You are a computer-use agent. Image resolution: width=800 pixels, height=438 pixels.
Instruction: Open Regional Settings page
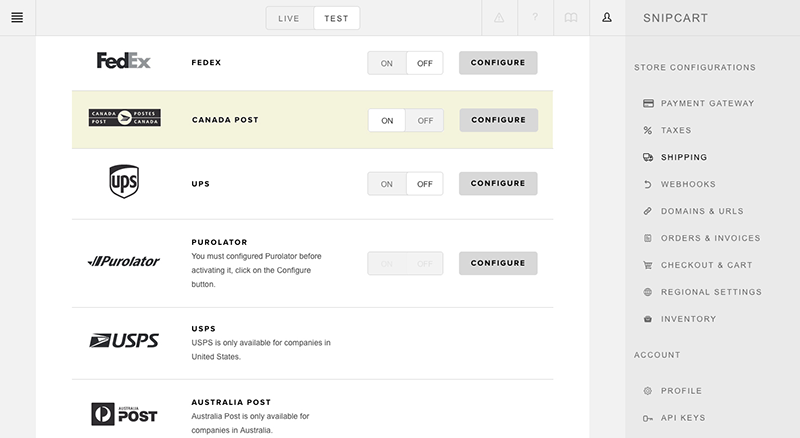click(711, 292)
